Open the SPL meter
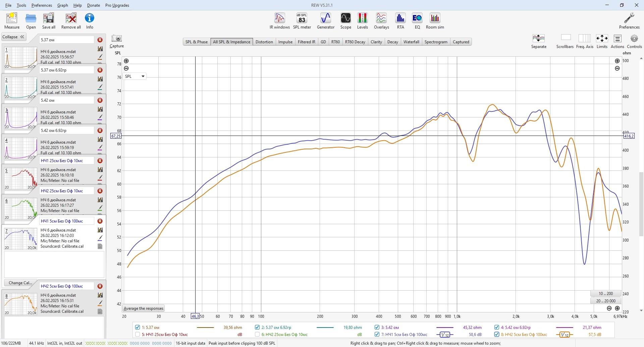644x347 pixels. point(302,21)
